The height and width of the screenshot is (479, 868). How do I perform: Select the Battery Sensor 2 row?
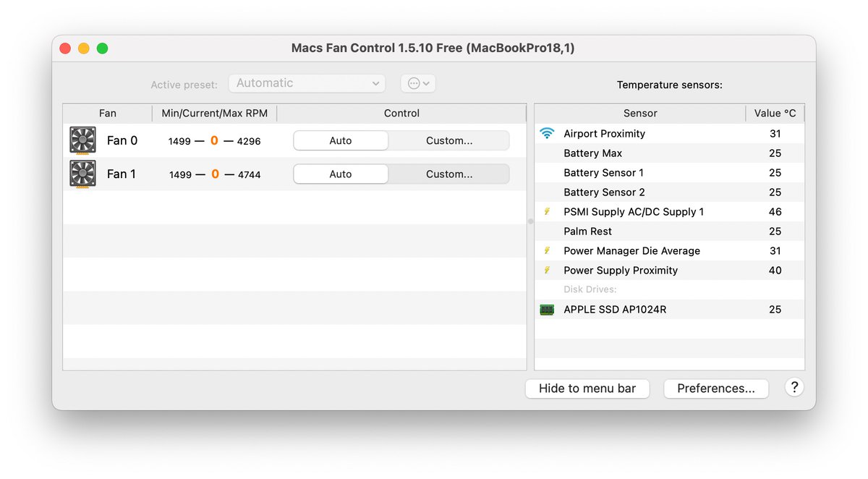point(669,192)
